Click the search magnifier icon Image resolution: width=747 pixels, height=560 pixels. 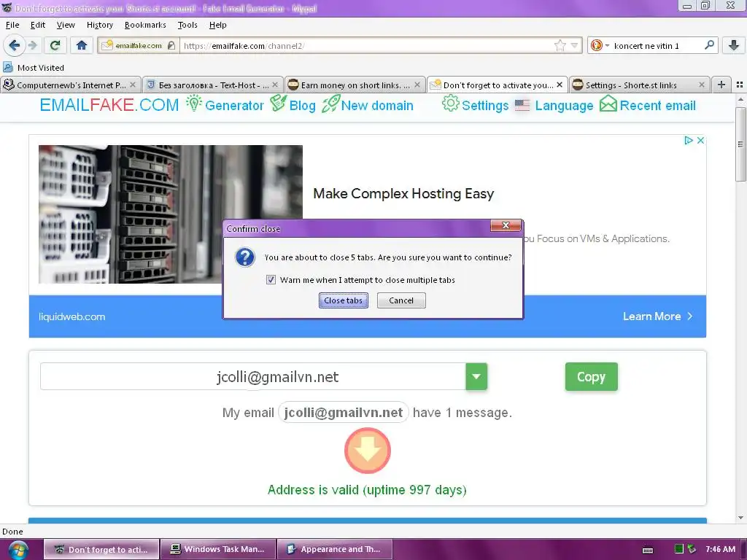709,44
